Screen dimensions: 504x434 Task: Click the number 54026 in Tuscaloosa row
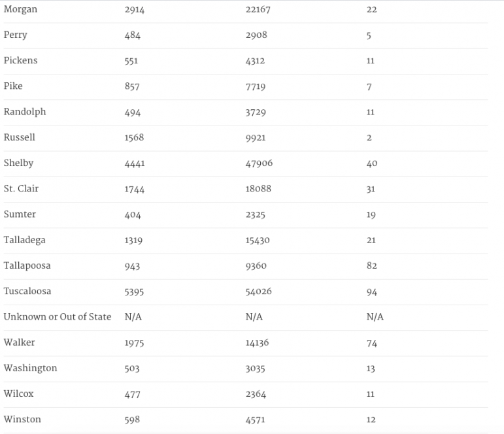click(259, 292)
